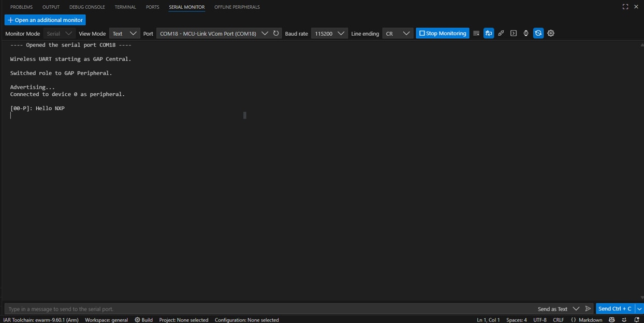644x323 pixels.
Task: Open the serial monitor settings gear
Action: [550, 33]
